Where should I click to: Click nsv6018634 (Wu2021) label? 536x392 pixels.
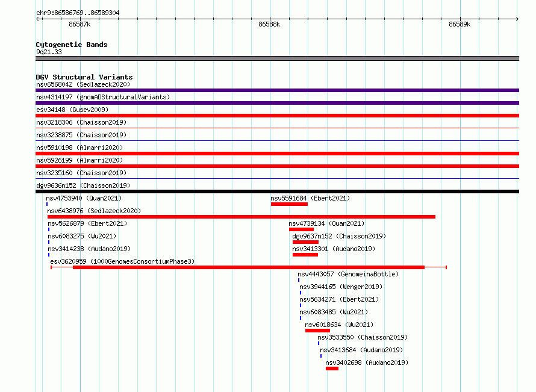coord(339,325)
